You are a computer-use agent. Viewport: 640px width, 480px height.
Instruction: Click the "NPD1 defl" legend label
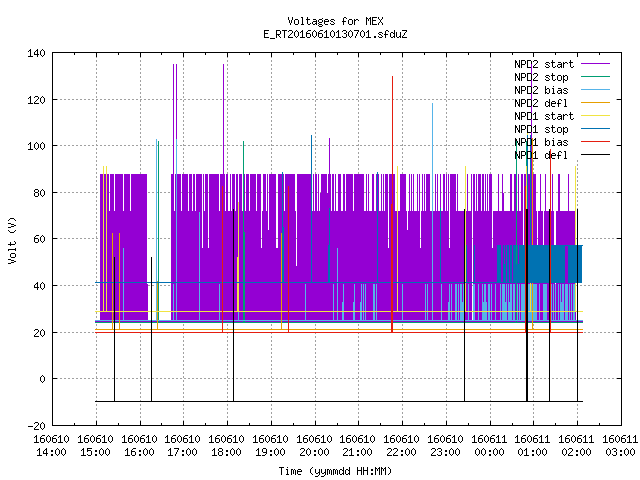pos(541,156)
